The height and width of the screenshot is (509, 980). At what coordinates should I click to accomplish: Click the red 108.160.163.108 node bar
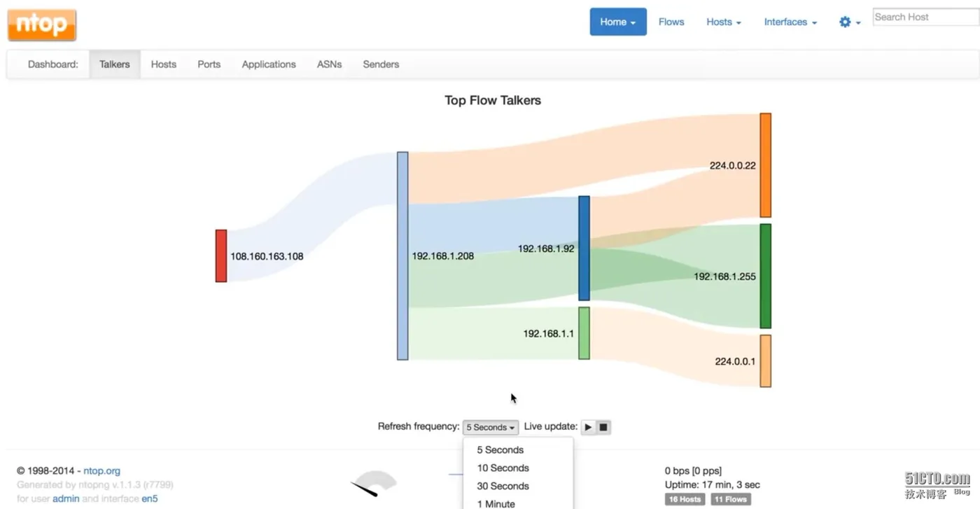[221, 256]
